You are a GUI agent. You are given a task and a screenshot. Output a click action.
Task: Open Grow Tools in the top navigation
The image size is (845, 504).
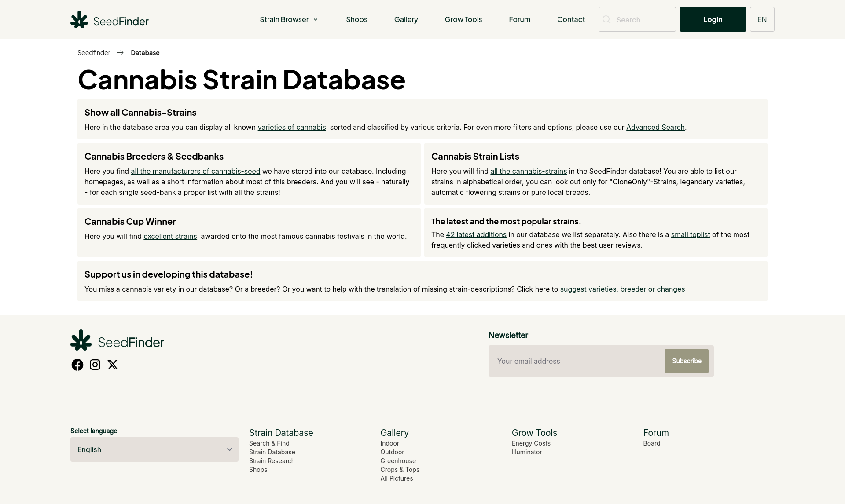click(x=463, y=19)
